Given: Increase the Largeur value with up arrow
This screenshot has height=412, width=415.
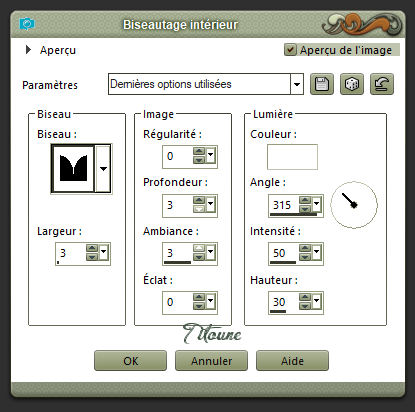Looking at the screenshot, I should (x=92, y=248).
